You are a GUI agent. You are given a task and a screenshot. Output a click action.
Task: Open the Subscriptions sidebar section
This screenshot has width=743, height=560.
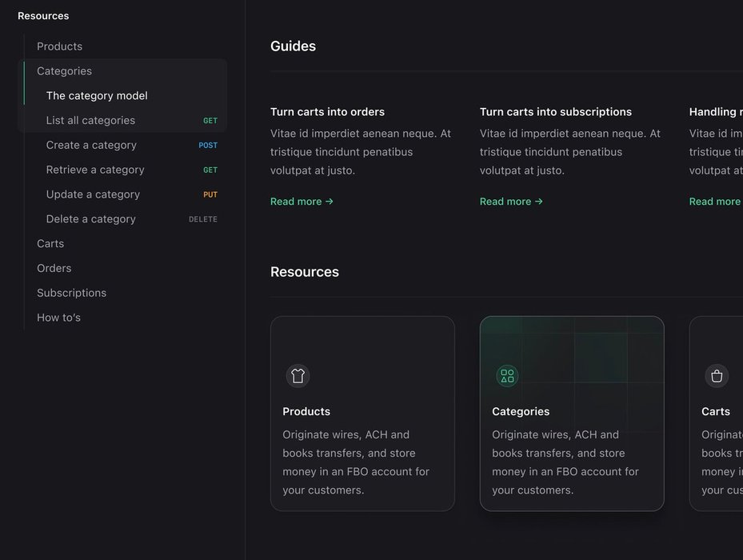(x=71, y=294)
